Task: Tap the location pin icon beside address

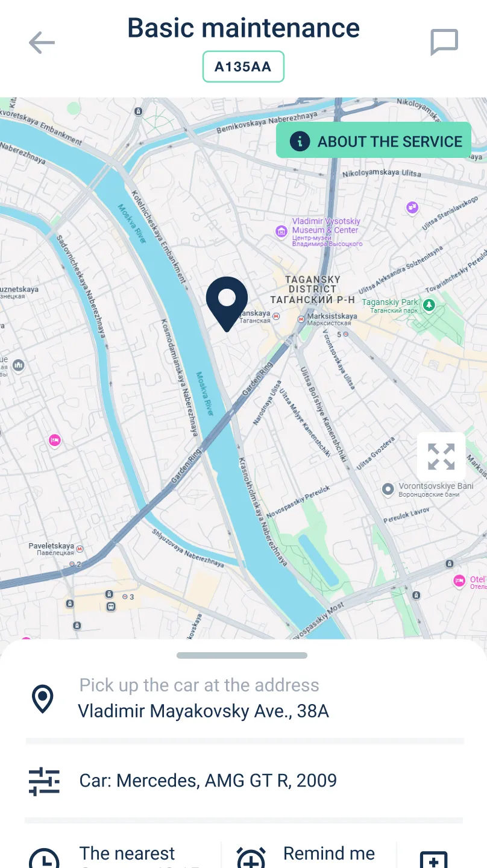Action: pos(43,699)
